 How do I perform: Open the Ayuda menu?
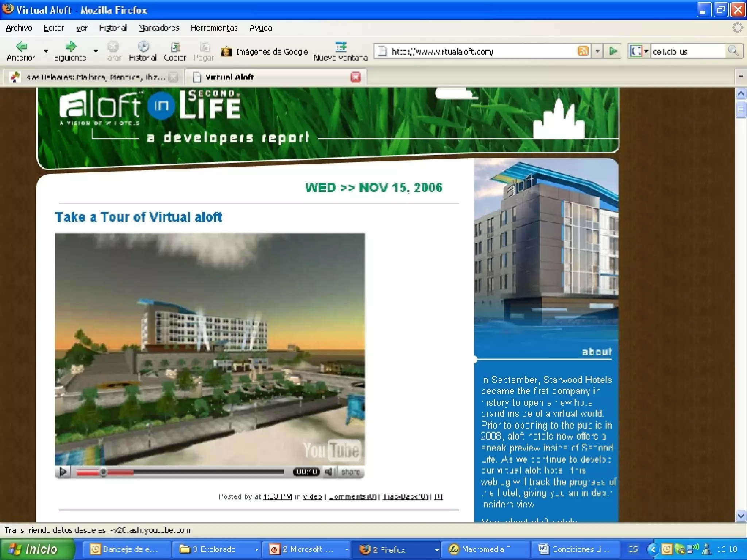261,28
